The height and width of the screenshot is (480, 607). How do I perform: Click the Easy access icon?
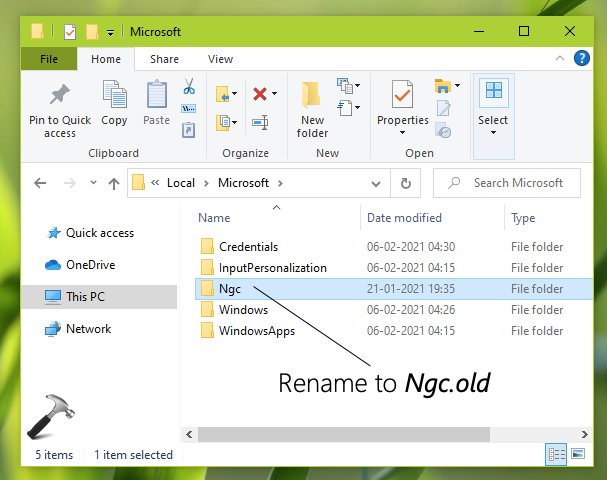(345, 108)
